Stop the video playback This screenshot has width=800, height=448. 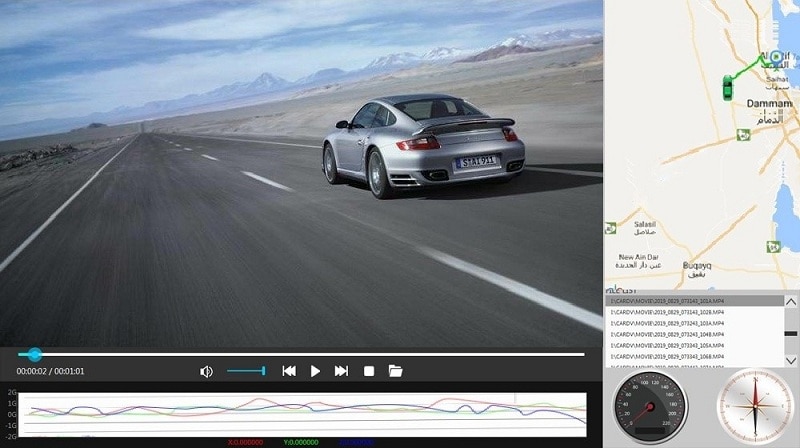pos(368,371)
